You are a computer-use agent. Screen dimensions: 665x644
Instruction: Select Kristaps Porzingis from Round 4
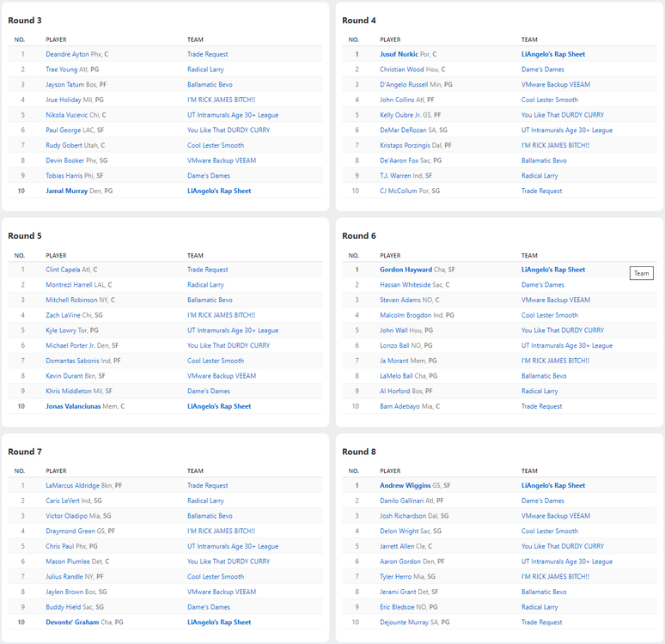tap(403, 145)
